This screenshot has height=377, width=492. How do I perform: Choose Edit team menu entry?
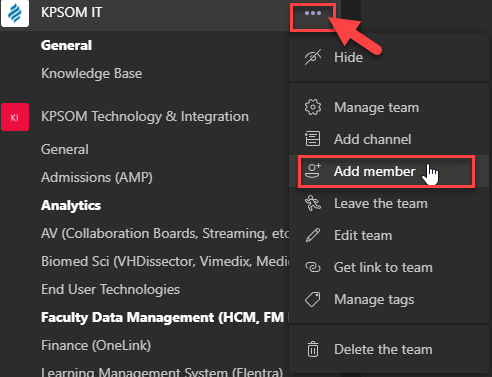pyautogui.click(x=389, y=235)
